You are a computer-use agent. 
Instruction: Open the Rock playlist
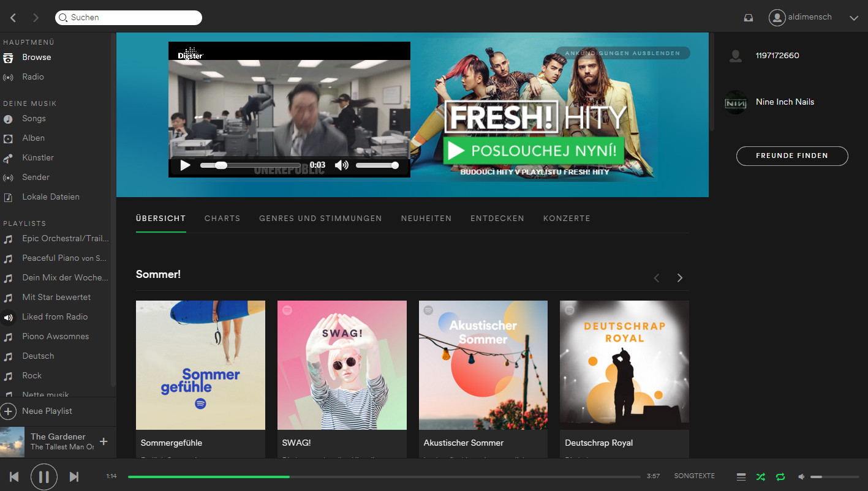tap(32, 376)
